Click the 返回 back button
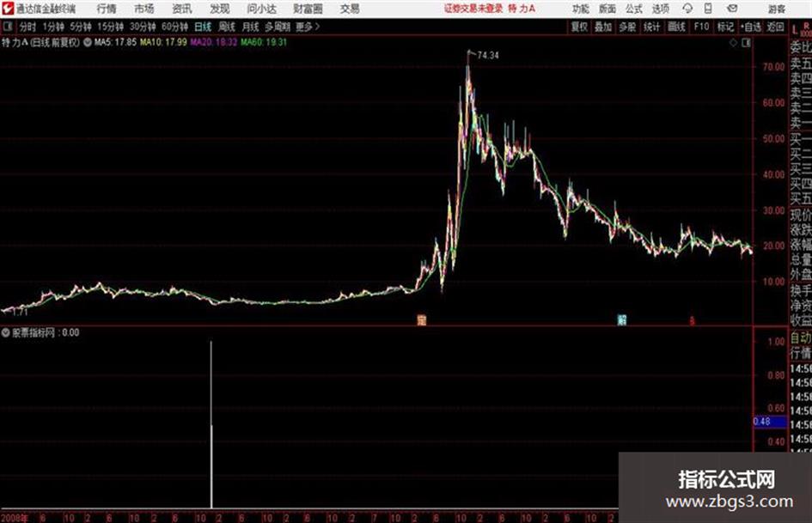Screen dimensions: 812x523 (775, 27)
